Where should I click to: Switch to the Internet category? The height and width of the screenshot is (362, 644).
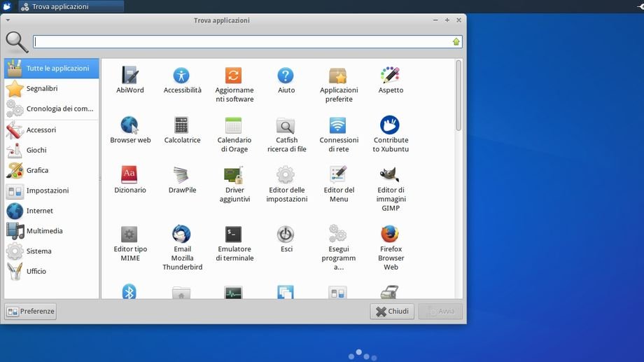39,211
